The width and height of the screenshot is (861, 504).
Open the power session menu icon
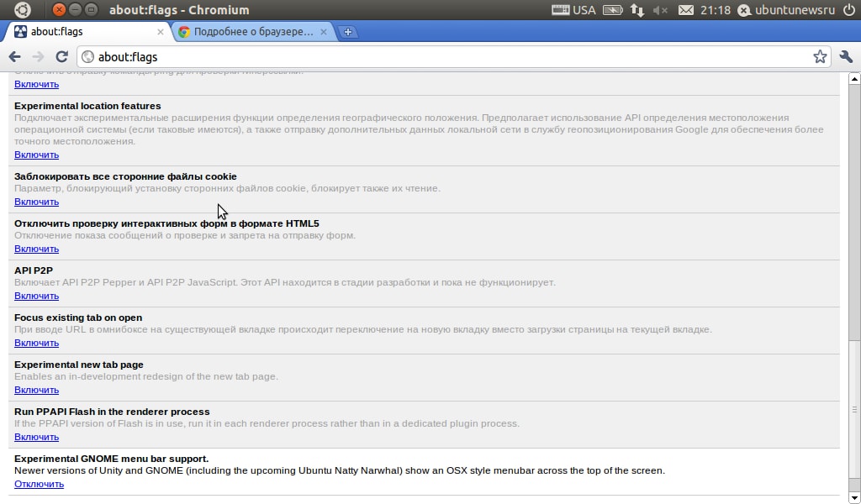[849, 10]
